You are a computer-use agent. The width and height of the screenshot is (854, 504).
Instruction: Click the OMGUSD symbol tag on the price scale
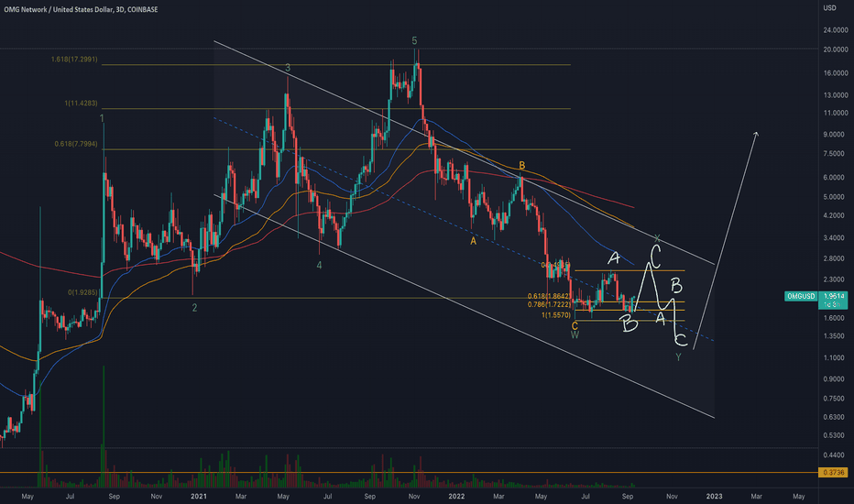coord(801,296)
